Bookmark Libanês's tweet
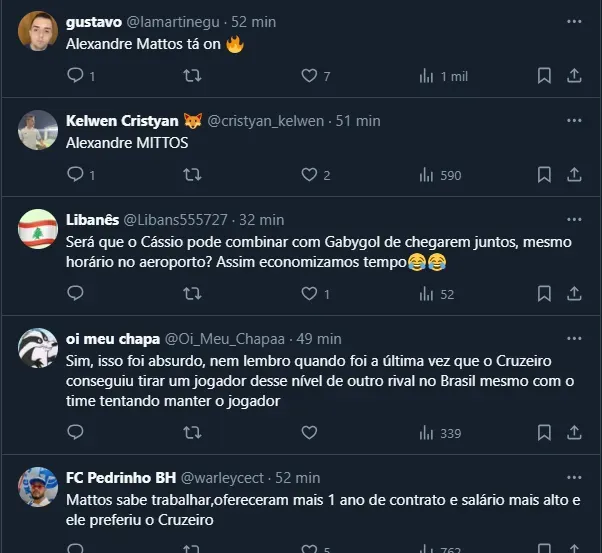 [544, 294]
